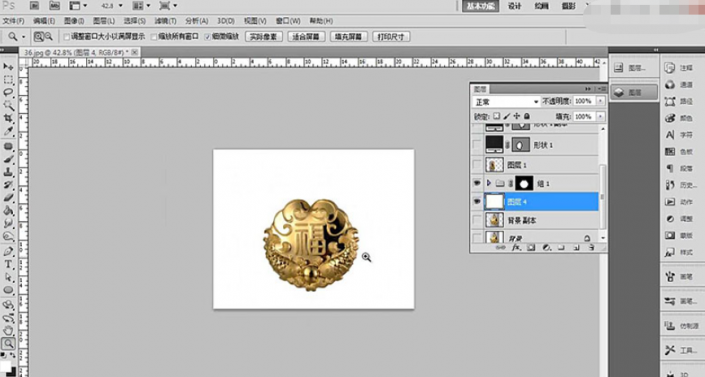This screenshot has height=377, width=705.
Task: Show the 形状 1 layer
Action: 477,145
